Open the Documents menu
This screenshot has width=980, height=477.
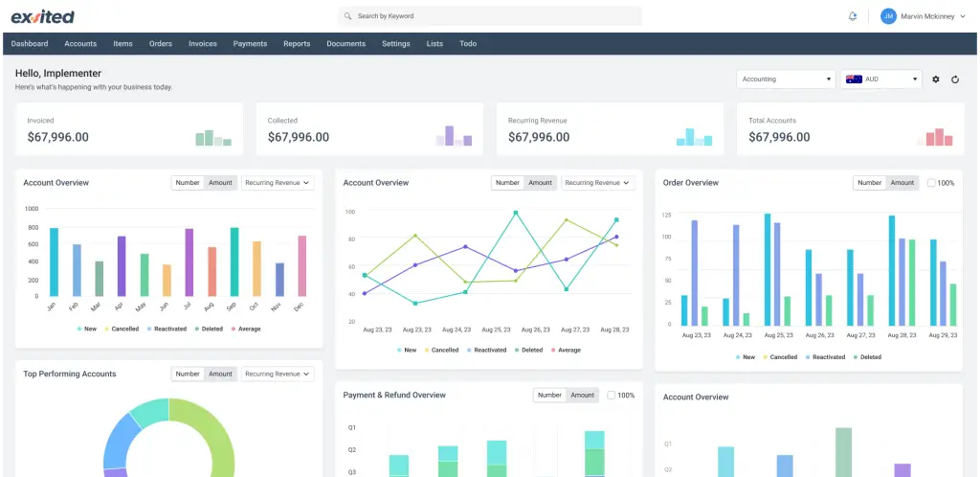(346, 44)
